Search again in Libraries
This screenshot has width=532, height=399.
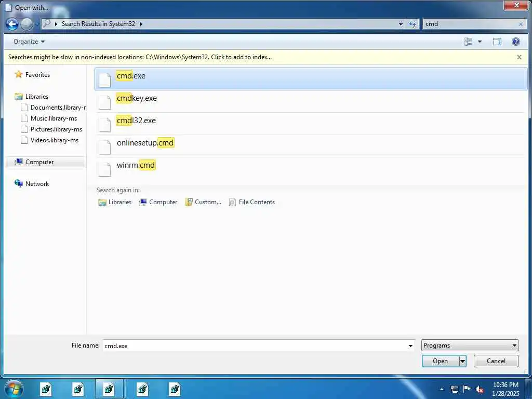pyautogui.click(x=115, y=202)
